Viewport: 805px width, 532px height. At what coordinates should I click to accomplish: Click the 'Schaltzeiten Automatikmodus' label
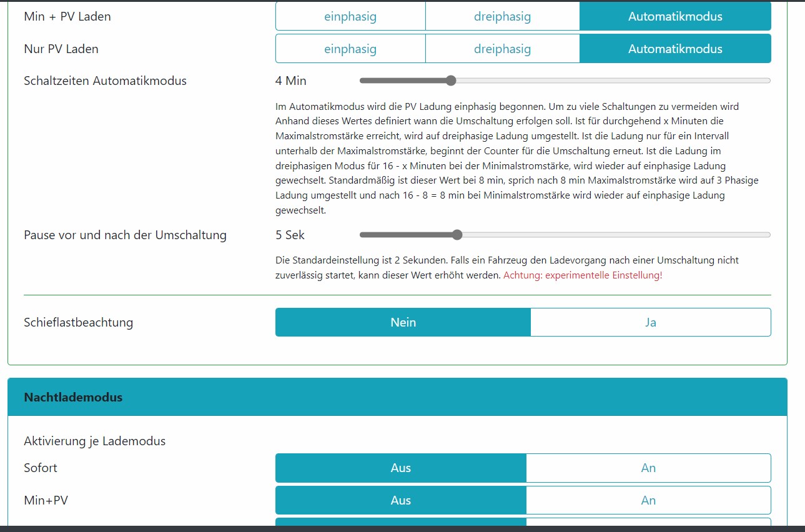click(105, 81)
